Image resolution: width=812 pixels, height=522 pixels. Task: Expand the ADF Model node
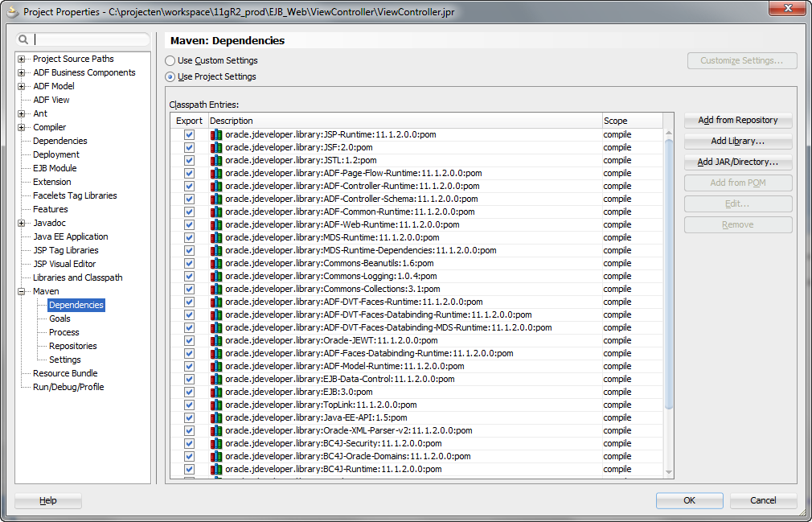pyautogui.click(x=21, y=87)
